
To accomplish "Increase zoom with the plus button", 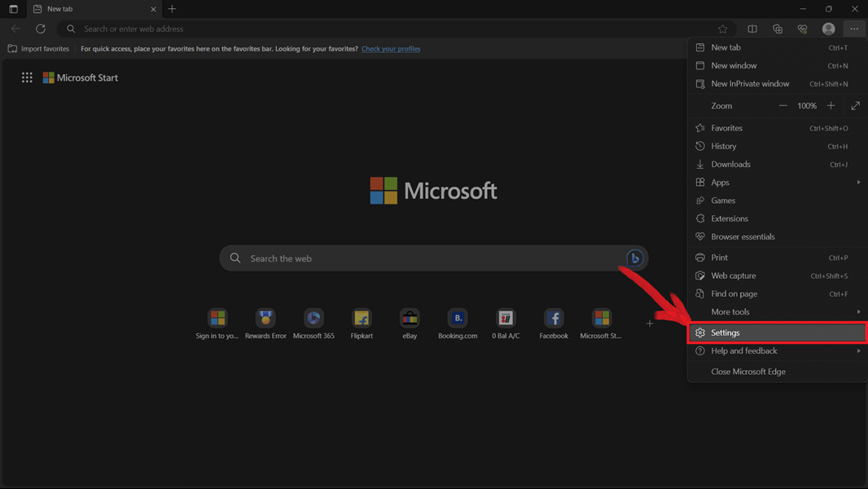I will coord(831,106).
